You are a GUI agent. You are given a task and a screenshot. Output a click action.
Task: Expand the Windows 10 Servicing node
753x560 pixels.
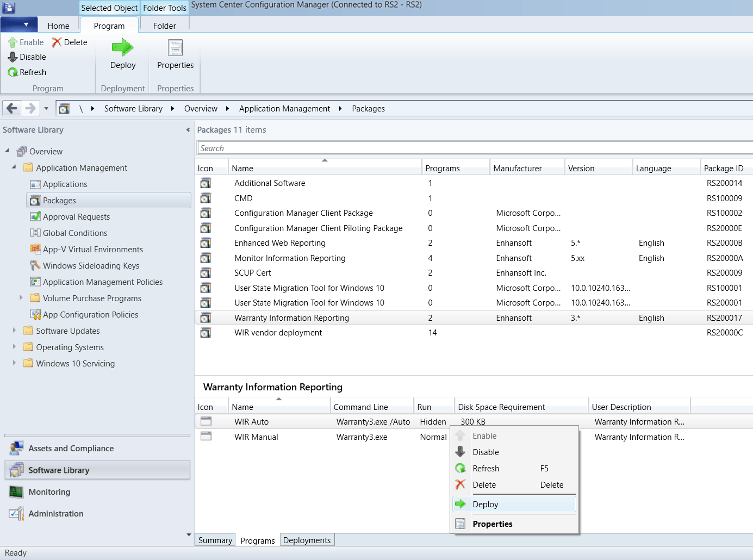(14, 363)
